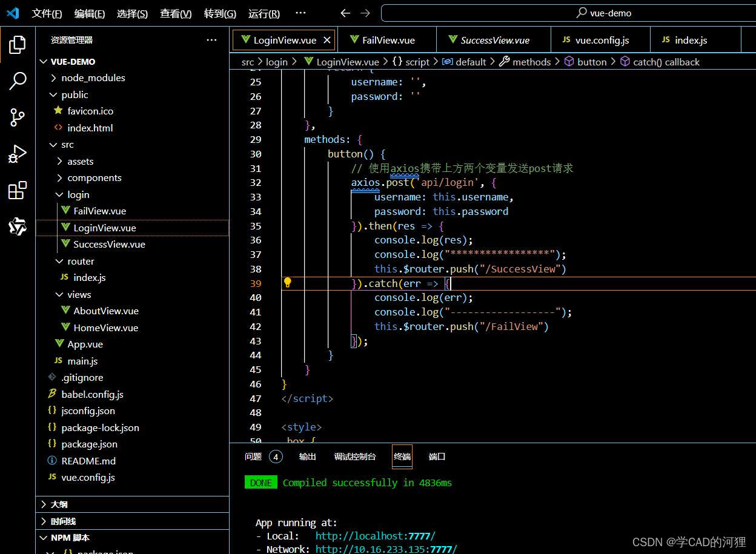The width and height of the screenshot is (756, 554).
Task: Open the overflow menu ellipsis in menu bar
Action: (x=300, y=13)
